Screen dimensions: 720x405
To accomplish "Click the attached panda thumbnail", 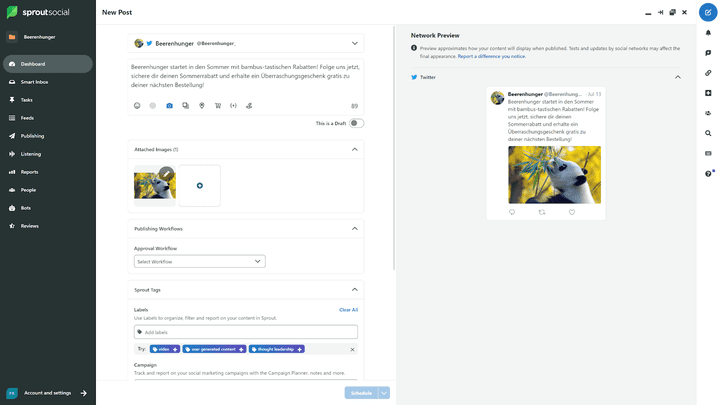I will point(155,186).
